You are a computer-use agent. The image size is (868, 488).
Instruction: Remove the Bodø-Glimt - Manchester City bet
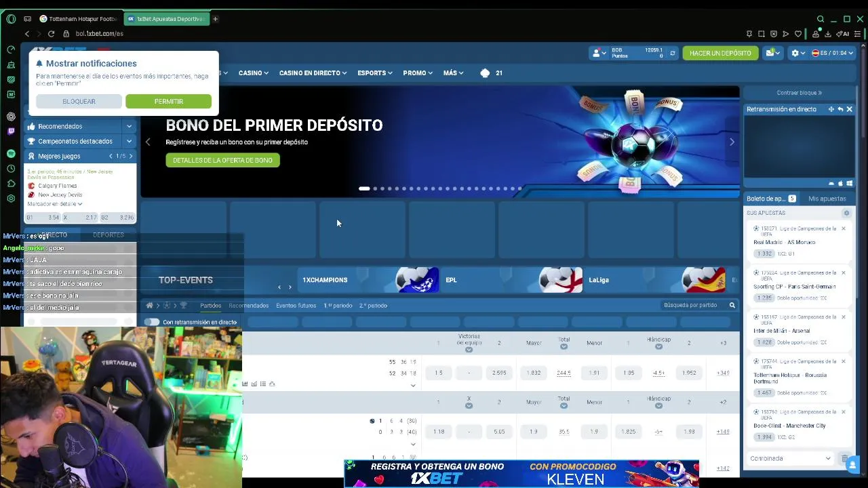point(844,411)
